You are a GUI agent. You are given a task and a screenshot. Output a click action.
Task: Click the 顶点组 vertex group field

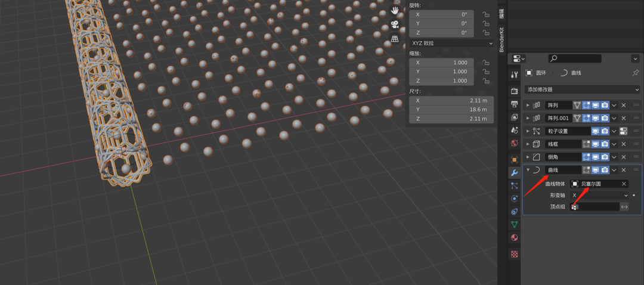pos(595,207)
